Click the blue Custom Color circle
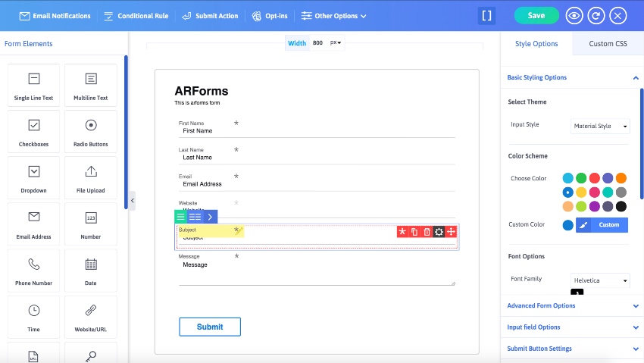This screenshot has height=363, width=644. tap(567, 225)
